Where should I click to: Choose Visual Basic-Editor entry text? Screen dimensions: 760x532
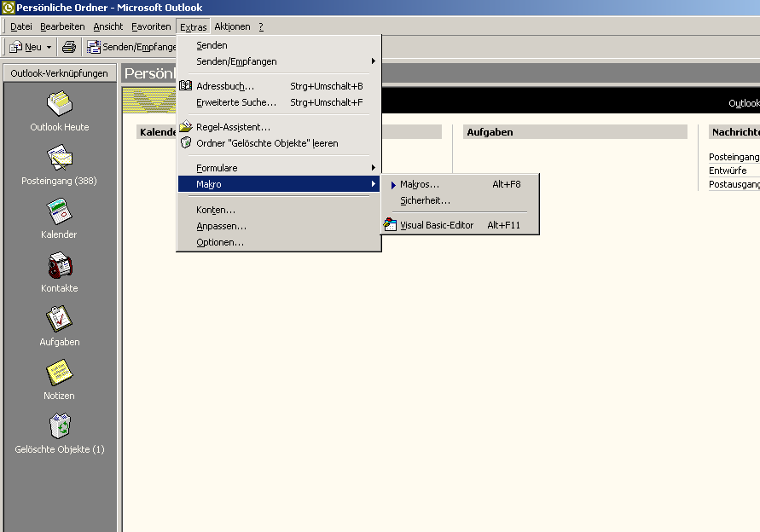[437, 225]
